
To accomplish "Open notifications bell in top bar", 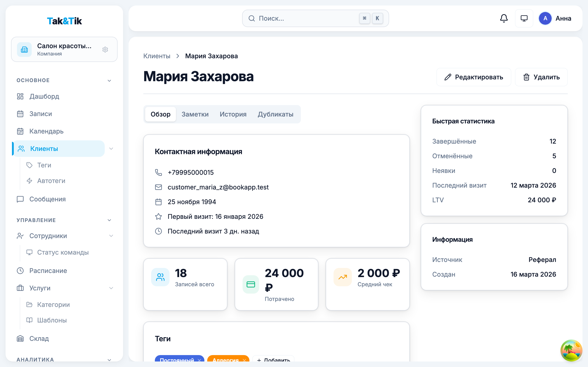I will (x=504, y=18).
